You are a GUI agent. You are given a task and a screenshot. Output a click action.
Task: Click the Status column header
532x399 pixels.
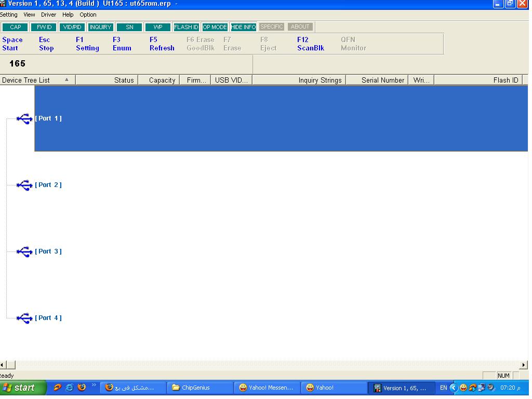click(107, 80)
